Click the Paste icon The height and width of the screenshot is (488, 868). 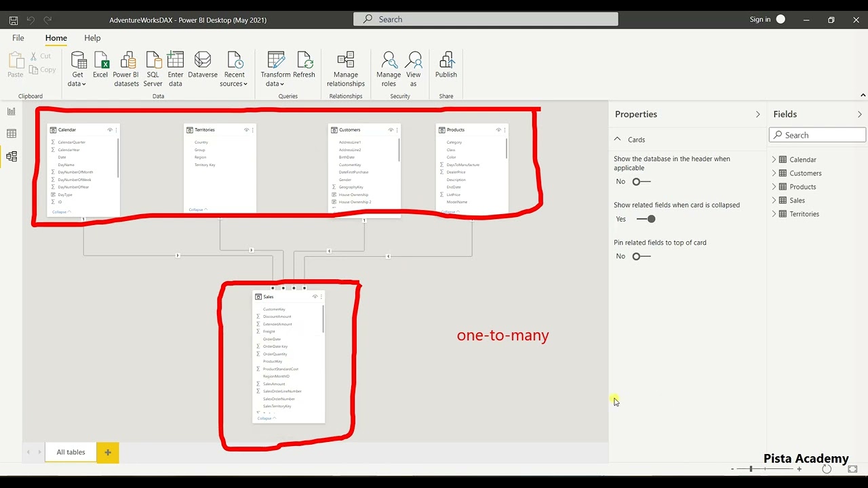[16, 60]
